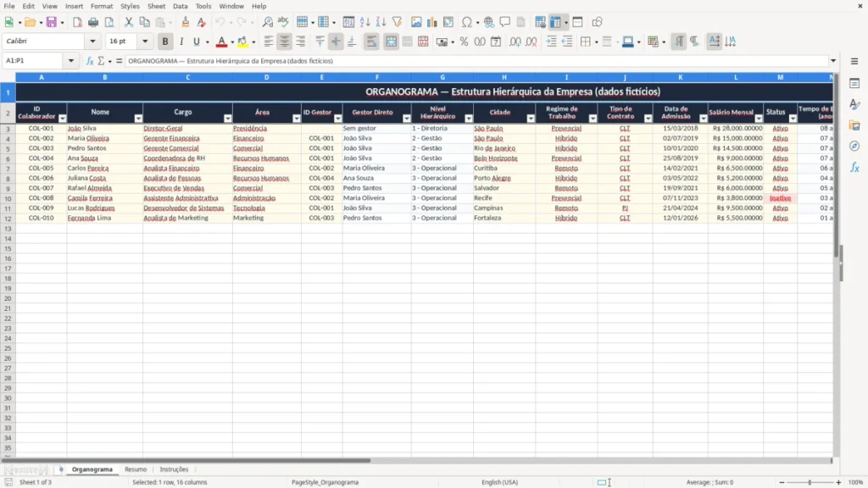
Task: Toggle Center Horizontally alignment
Action: [x=285, y=42]
